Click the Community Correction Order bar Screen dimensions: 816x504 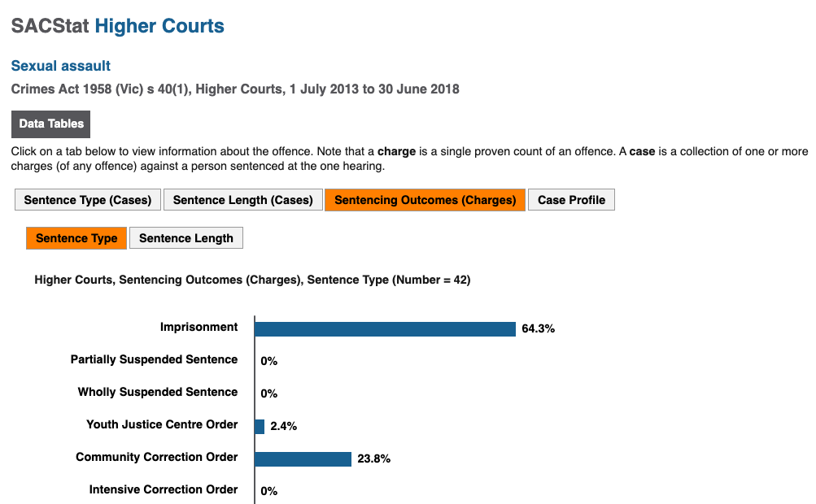[x=303, y=458]
